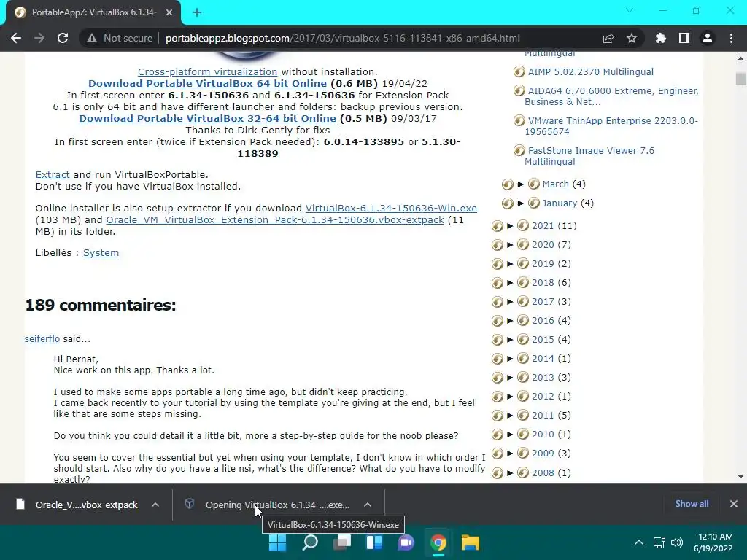Open AIDA64 6.70.6000 Extreme post

coord(612,96)
